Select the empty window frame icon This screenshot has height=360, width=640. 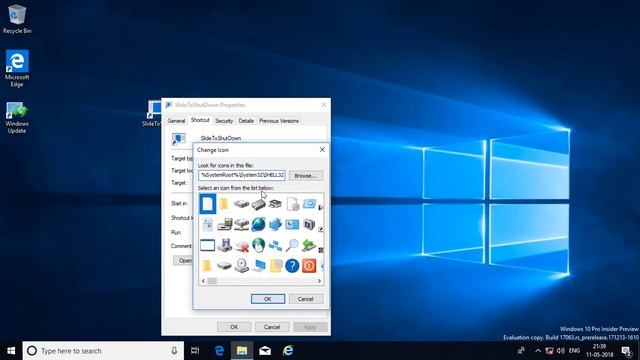[x=207, y=245]
